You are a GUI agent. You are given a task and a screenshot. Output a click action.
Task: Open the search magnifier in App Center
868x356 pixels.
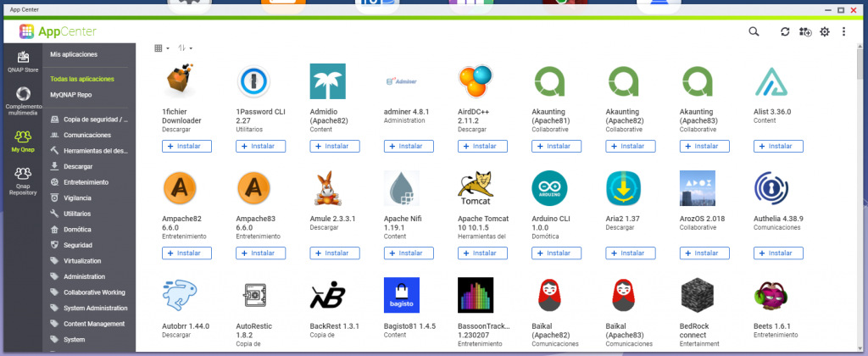pyautogui.click(x=754, y=31)
